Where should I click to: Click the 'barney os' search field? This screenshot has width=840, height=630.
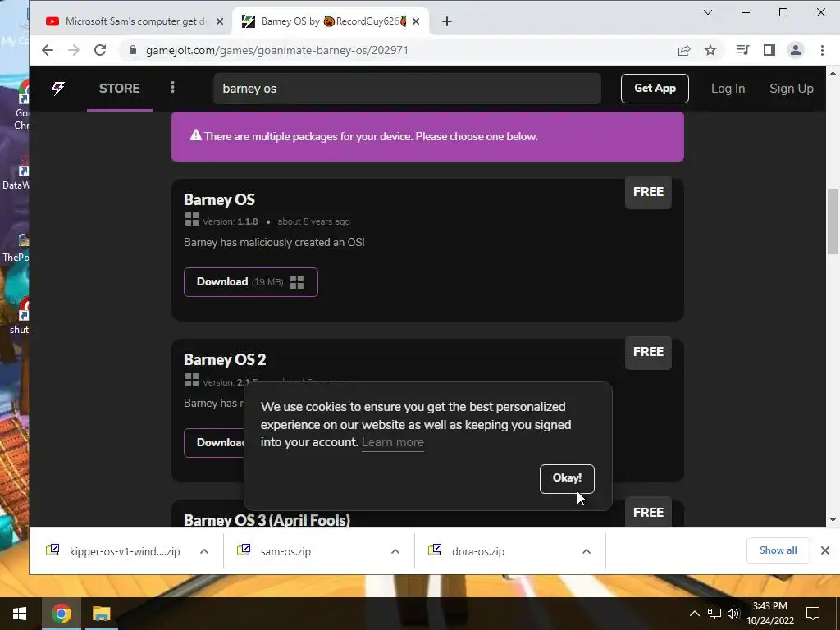pyautogui.click(x=407, y=89)
